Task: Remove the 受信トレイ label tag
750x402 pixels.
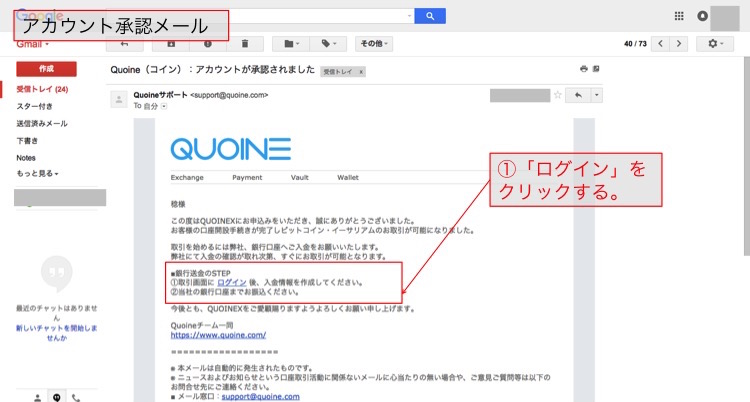Action: 361,72
